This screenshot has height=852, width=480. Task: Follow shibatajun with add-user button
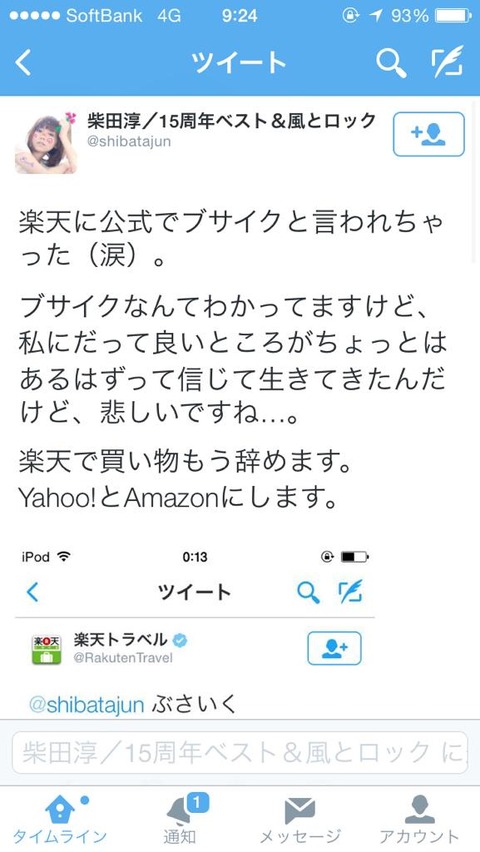click(x=428, y=134)
